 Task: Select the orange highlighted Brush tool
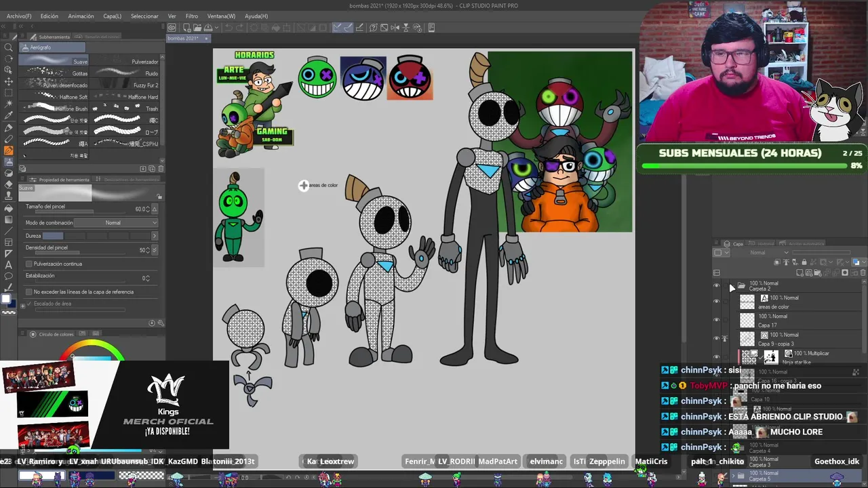pyautogui.click(x=9, y=150)
